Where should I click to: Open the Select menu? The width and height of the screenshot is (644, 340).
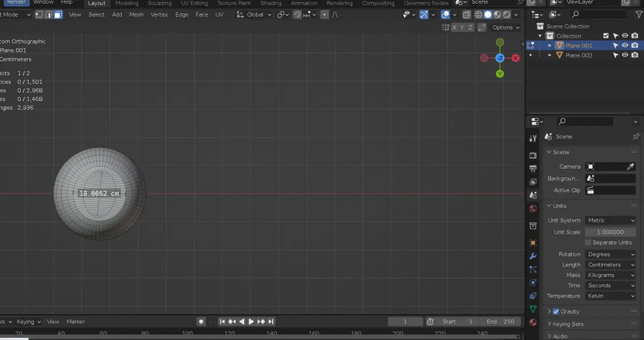[97, 15]
